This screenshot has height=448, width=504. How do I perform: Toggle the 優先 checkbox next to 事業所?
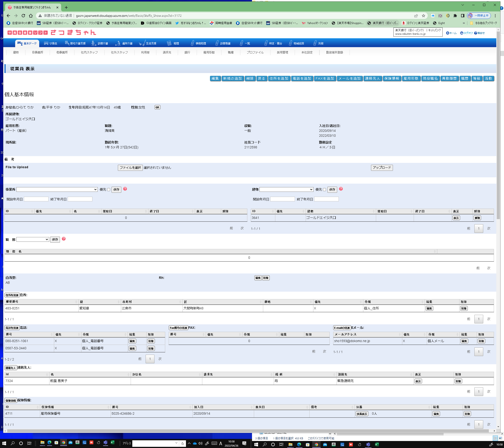coord(108,190)
